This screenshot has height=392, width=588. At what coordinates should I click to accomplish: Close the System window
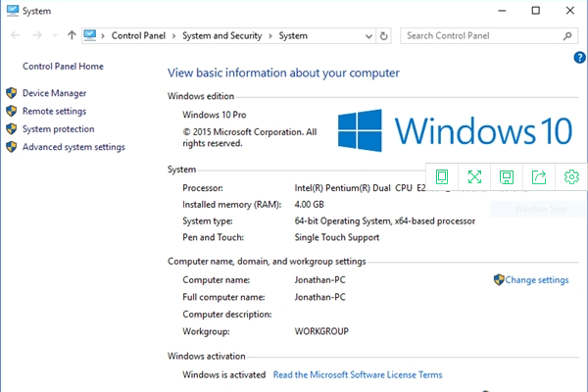(x=570, y=11)
